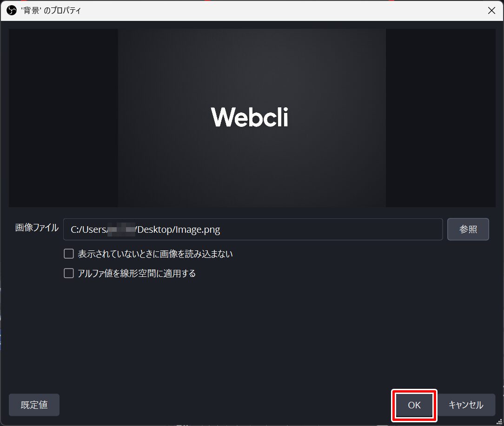Toggle アルファ値を線形空間に適用する checkbox
The height and width of the screenshot is (426, 504).
pos(69,274)
